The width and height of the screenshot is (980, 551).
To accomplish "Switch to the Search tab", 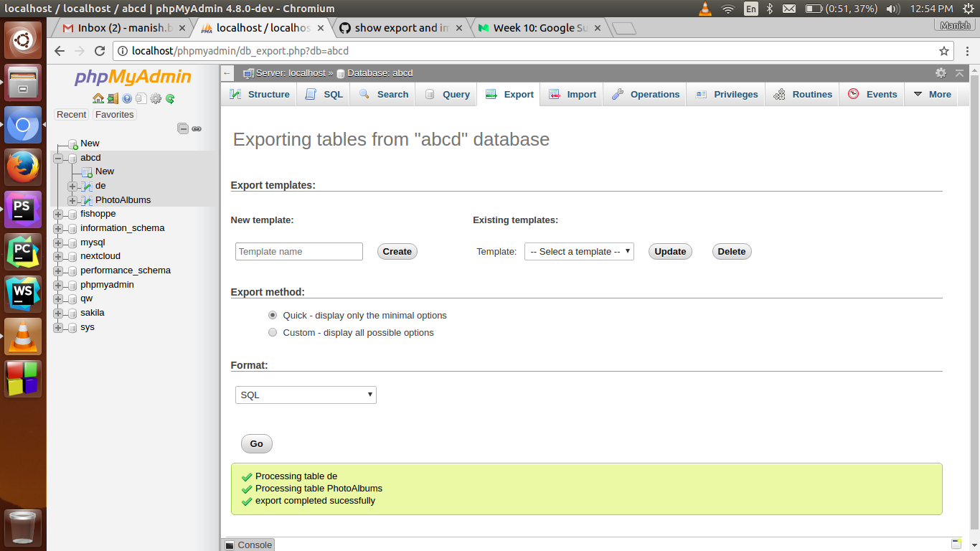I will click(383, 95).
